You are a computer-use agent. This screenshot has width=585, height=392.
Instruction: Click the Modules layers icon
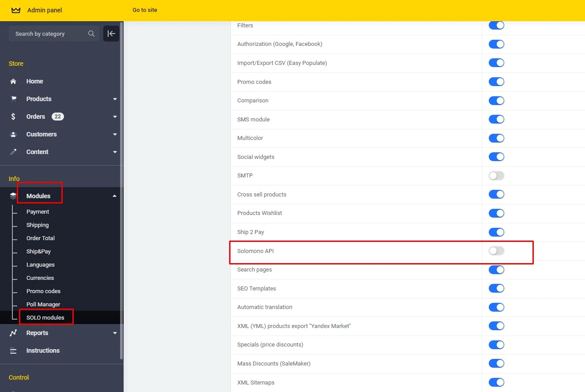(13, 196)
